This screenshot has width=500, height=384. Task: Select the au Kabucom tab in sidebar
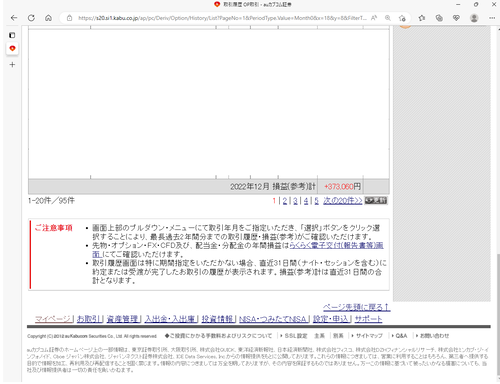pos(12,49)
